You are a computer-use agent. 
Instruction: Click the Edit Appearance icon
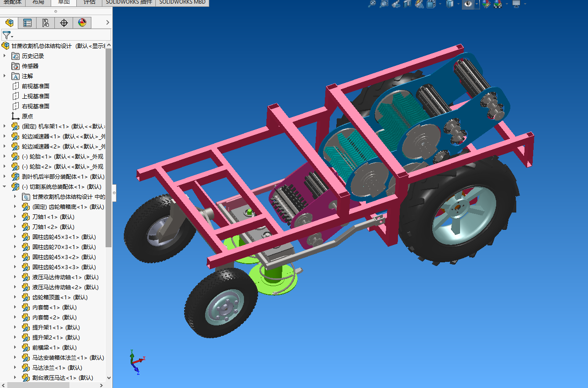point(486,4)
